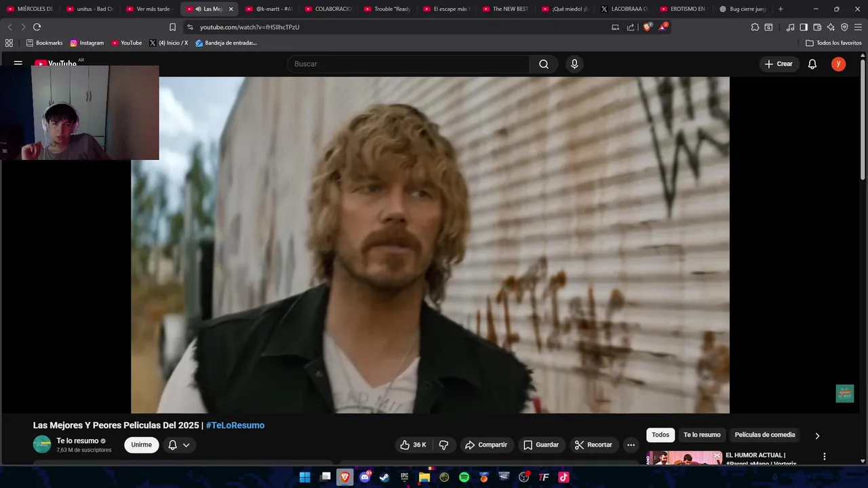Open the browser extensions puzzle icon
This screenshot has width=868, height=488.
click(x=755, y=27)
